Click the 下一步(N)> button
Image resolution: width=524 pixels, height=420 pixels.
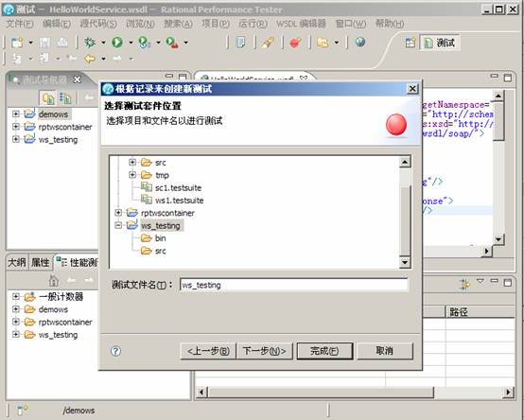(264, 351)
